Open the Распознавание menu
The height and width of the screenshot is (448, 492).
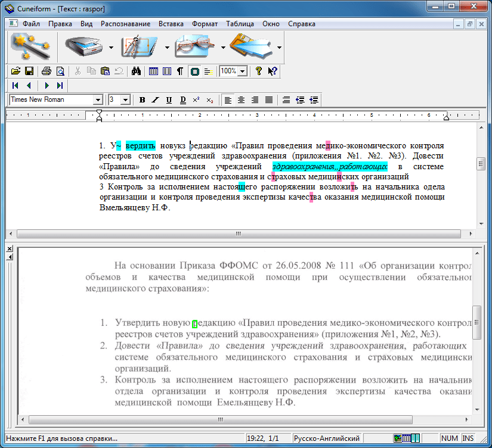click(125, 24)
